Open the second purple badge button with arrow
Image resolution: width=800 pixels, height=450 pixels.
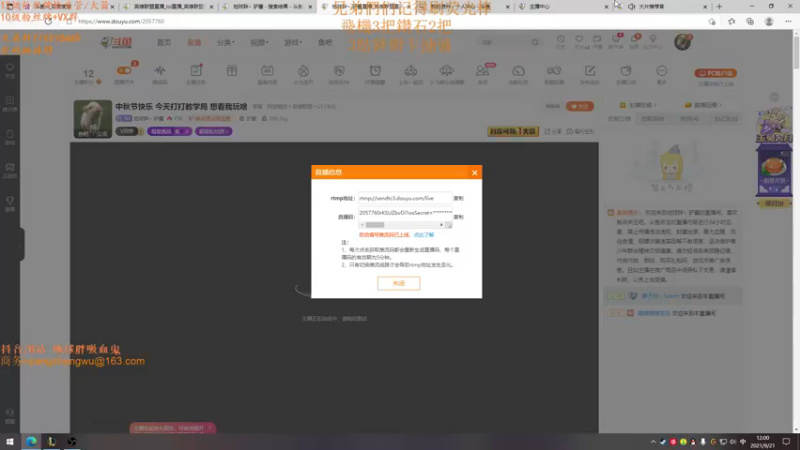click(x=213, y=132)
